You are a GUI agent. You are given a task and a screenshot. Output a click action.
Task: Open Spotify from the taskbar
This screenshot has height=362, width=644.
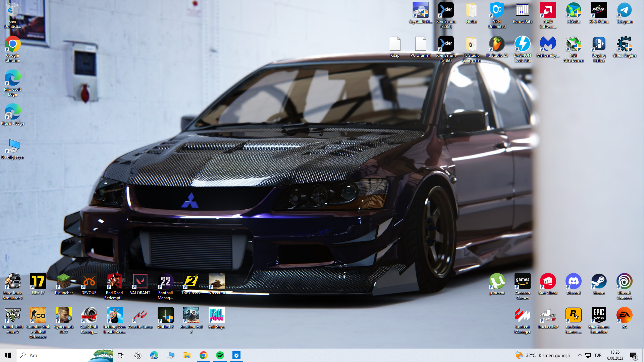220,355
